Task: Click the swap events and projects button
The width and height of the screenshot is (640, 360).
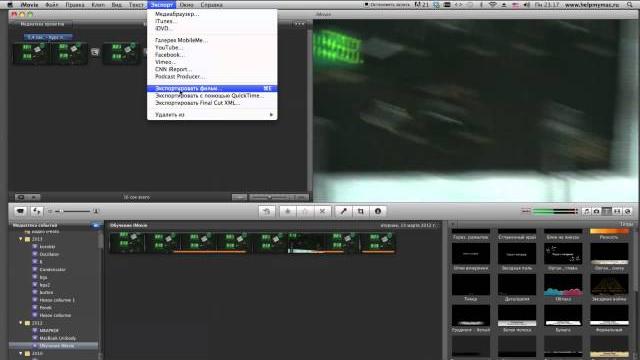Action: pyautogui.click(x=37, y=211)
